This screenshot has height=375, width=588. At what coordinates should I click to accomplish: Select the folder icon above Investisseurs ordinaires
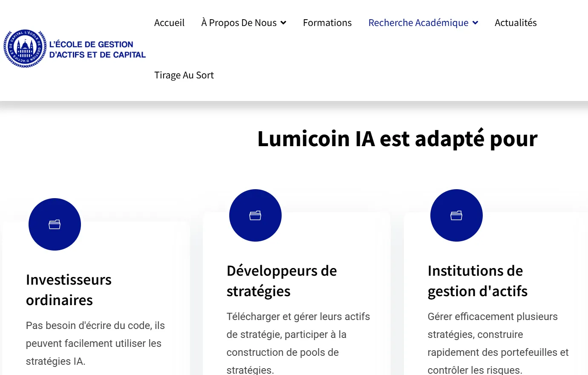pos(55,224)
